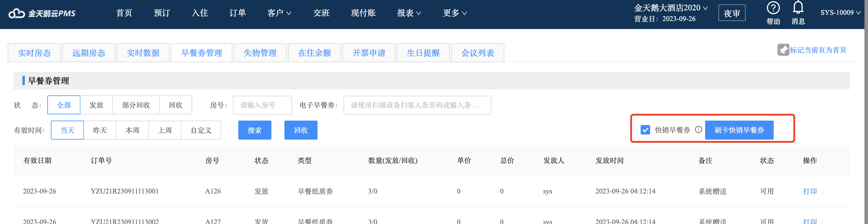
Task: Expand the 更多 menu dropdown
Action: click(x=455, y=13)
